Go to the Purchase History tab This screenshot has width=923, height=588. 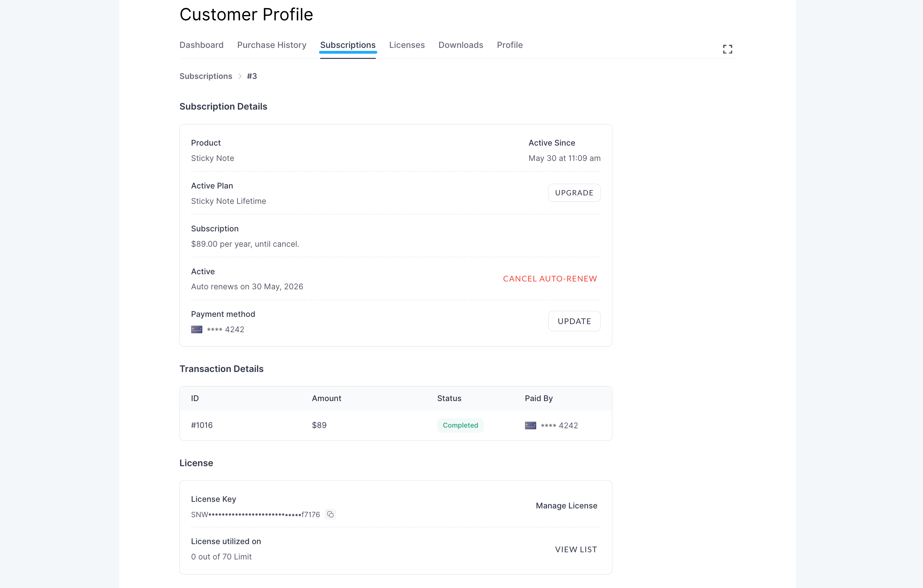[x=271, y=45]
